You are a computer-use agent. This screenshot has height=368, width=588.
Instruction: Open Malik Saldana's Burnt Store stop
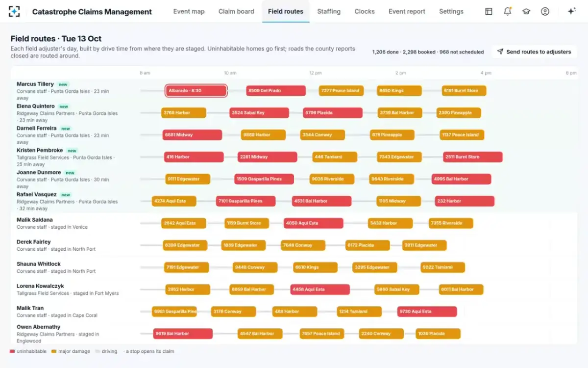[246, 223]
